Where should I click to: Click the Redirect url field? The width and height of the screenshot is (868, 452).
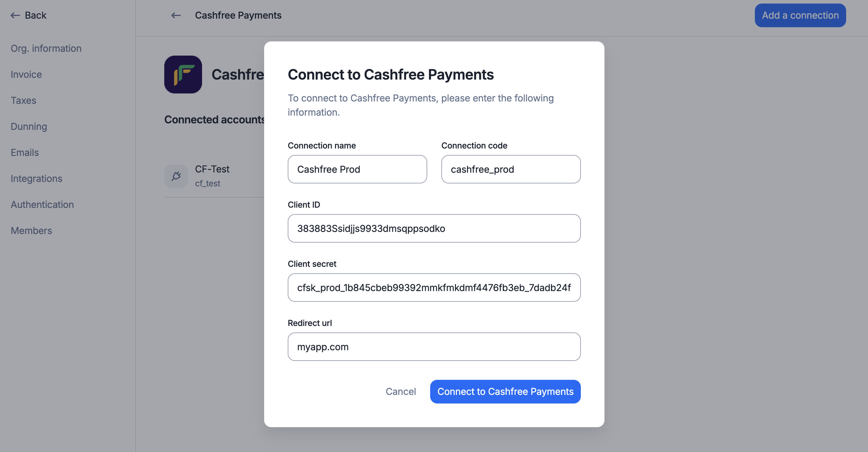434,346
